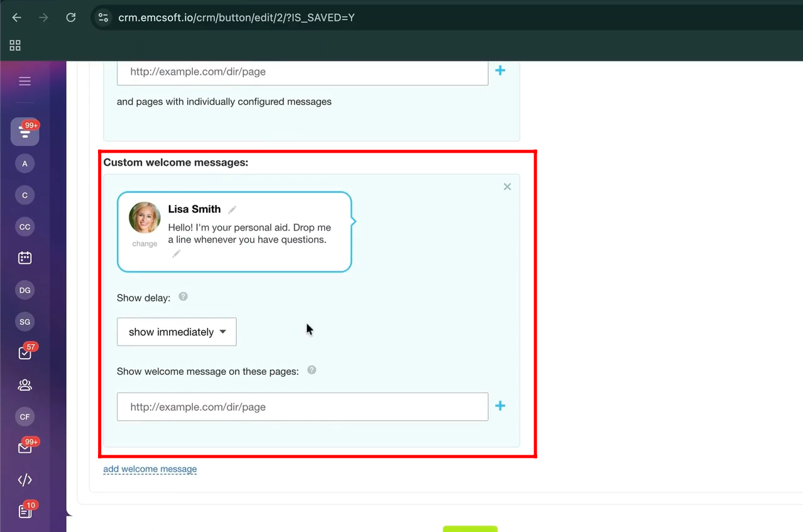Click the welcome message page URL field
The height and width of the screenshot is (532, 803).
point(302,407)
